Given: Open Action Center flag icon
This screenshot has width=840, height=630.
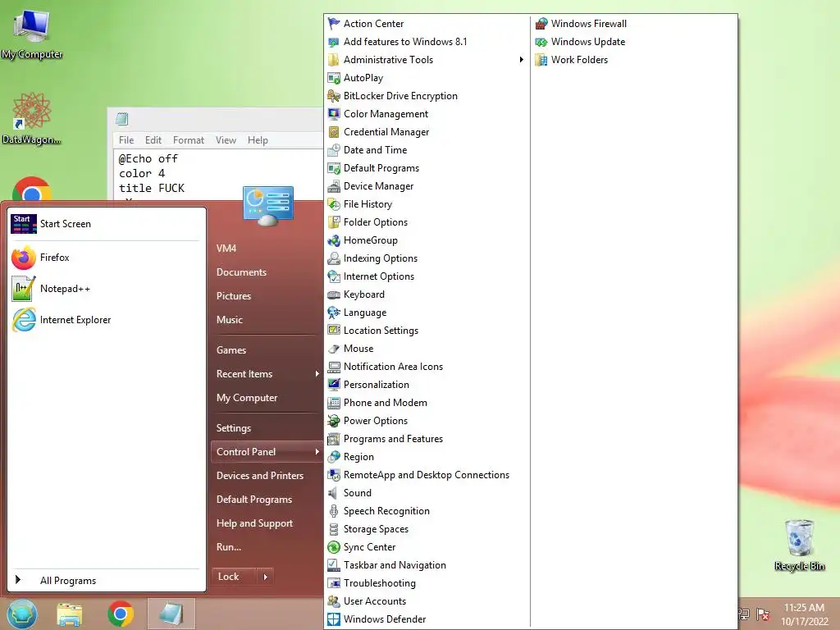Looking at the screenshot, I should point(334,24).
